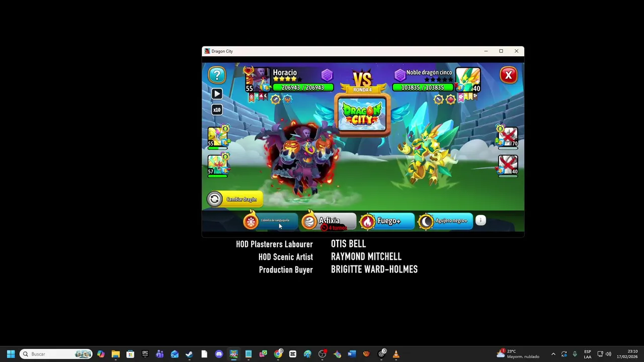
Task: Click the Horacio name text
Action: (x=285, y=73)
